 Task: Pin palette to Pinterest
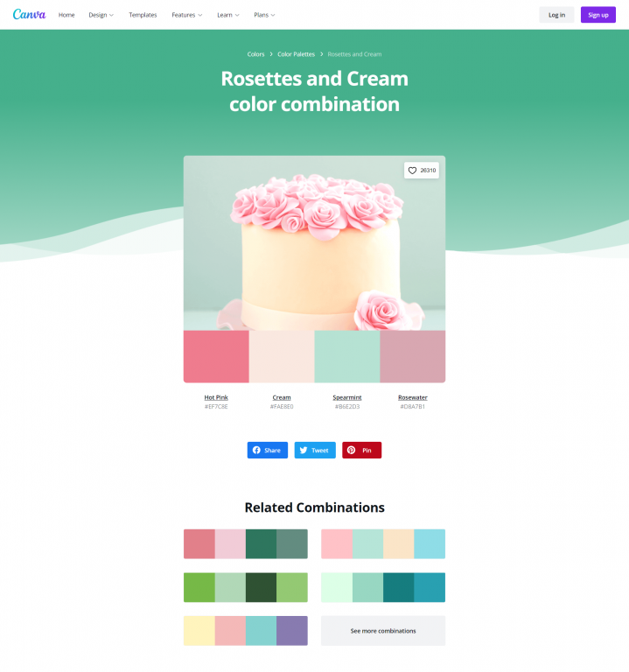click(x=361, y=450)
